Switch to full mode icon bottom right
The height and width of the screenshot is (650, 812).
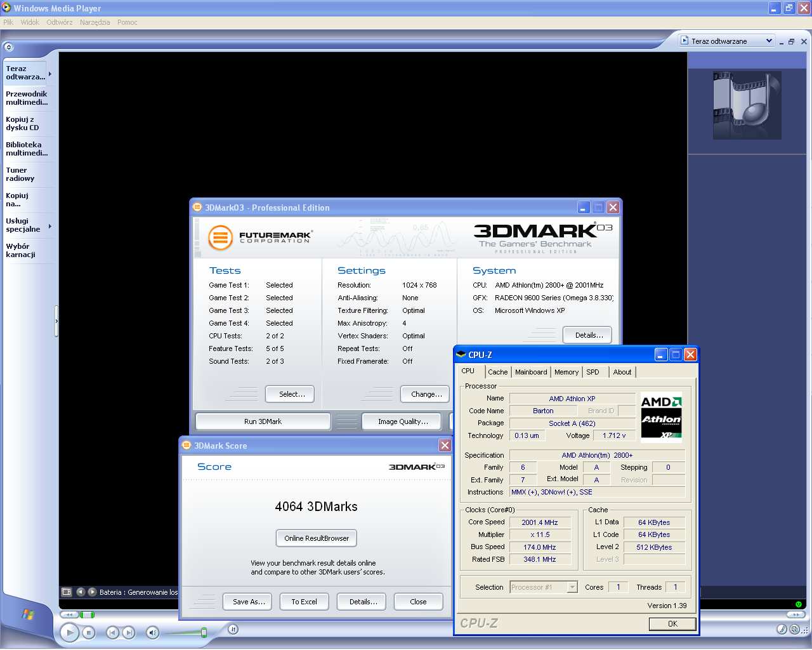point(795,629)
